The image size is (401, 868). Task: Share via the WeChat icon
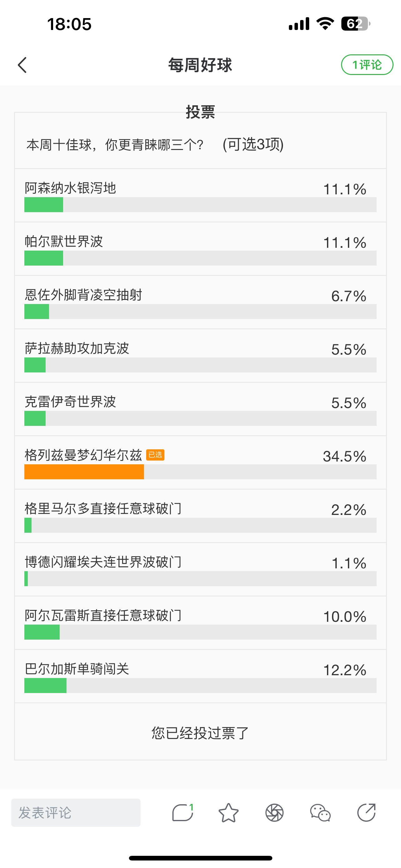point(320,812)
